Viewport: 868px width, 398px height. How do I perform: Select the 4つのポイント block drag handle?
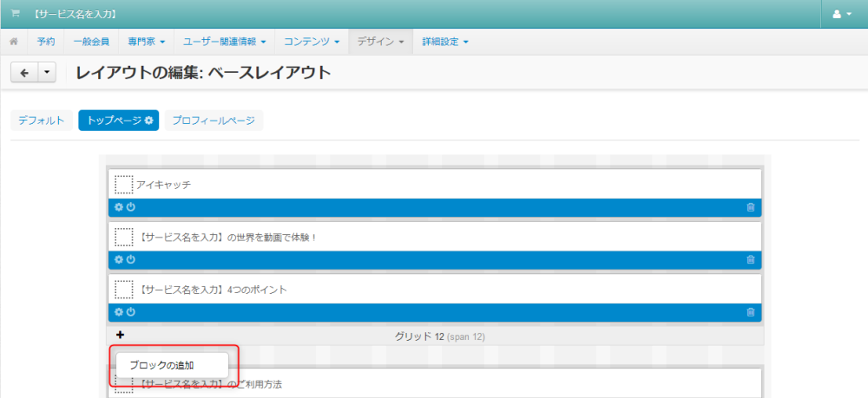124,290
